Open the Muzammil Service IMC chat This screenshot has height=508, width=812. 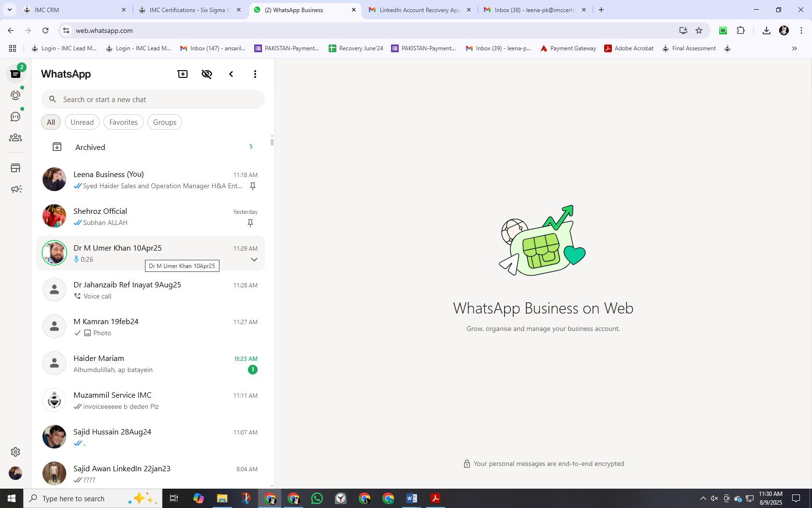[x=151, y=401]
